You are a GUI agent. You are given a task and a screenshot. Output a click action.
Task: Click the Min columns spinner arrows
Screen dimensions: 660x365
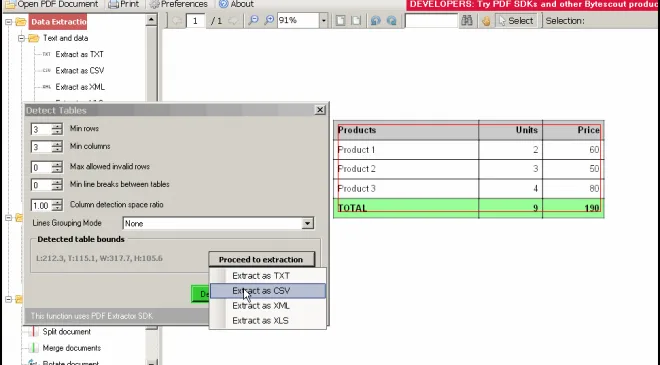click(57, 147)
